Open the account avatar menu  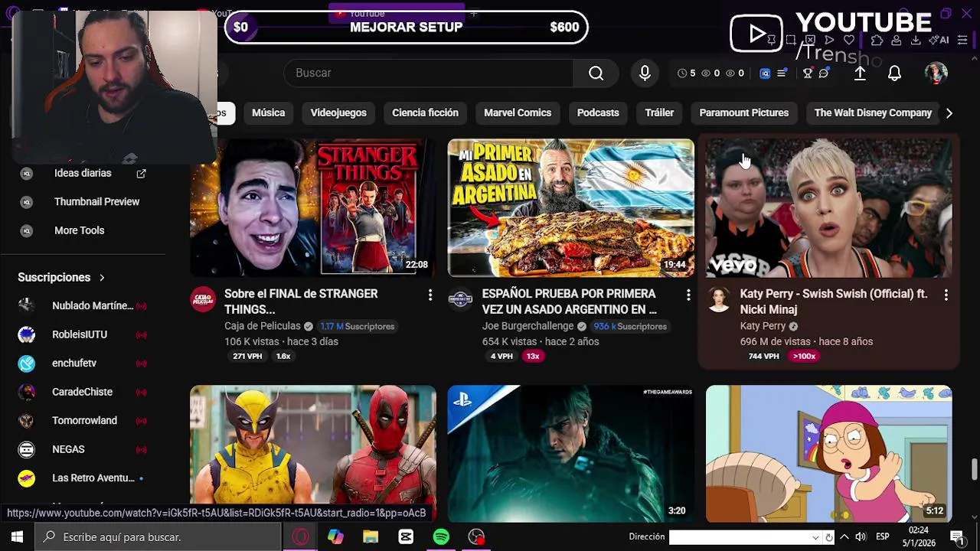pos(936,73)
